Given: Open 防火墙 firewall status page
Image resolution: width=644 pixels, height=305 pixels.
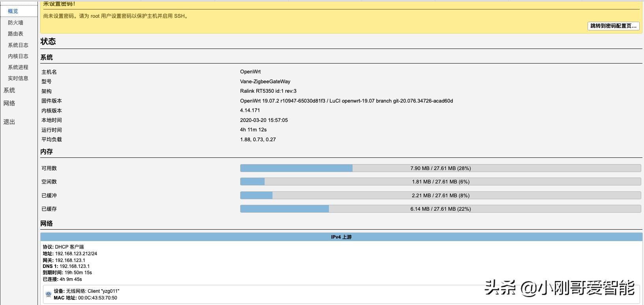Looking at the screenshot, I should pos(15,22).
